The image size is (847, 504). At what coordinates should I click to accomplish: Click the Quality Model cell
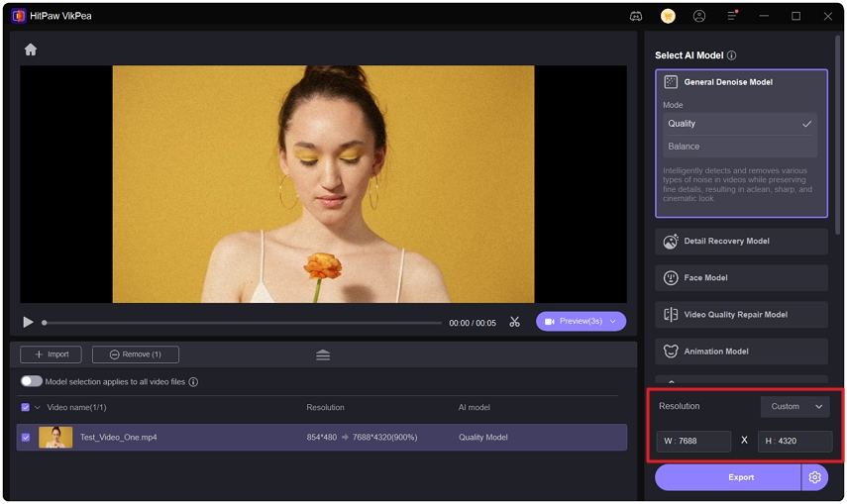[x=482, y=437]
